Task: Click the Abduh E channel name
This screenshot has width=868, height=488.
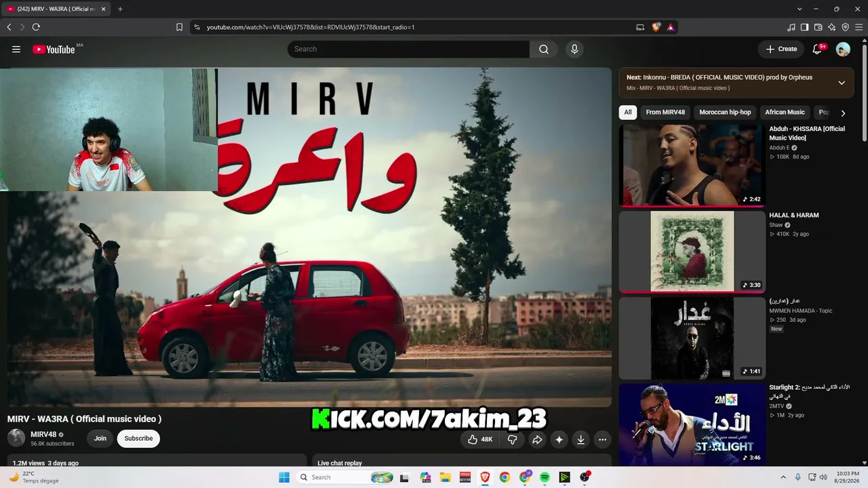Action: tap(779, 148)
